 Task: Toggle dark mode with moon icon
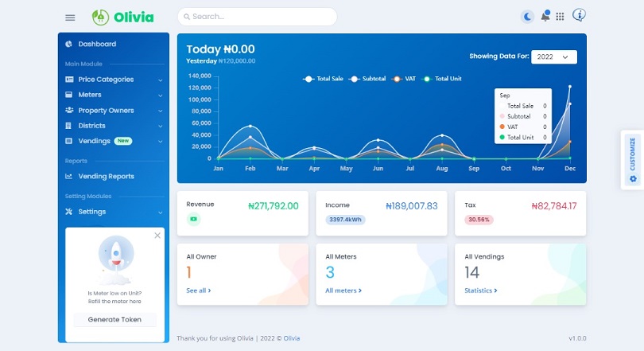coord(528,17)
